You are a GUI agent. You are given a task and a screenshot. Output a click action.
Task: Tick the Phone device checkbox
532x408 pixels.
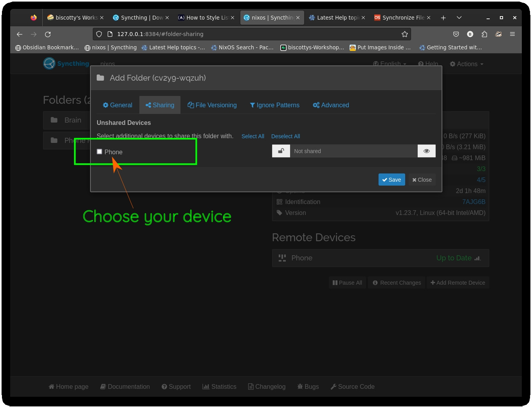coord(99,152)
